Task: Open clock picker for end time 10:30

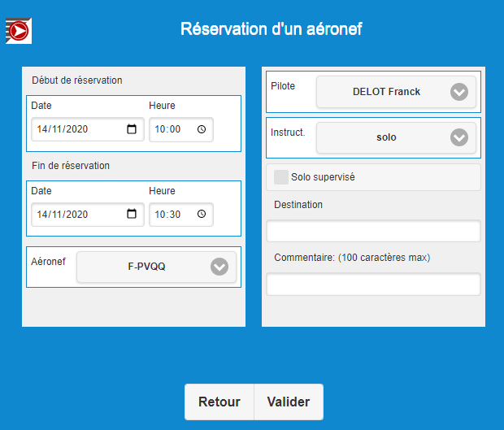Action: pyautogui.click(x=202, y=214)
